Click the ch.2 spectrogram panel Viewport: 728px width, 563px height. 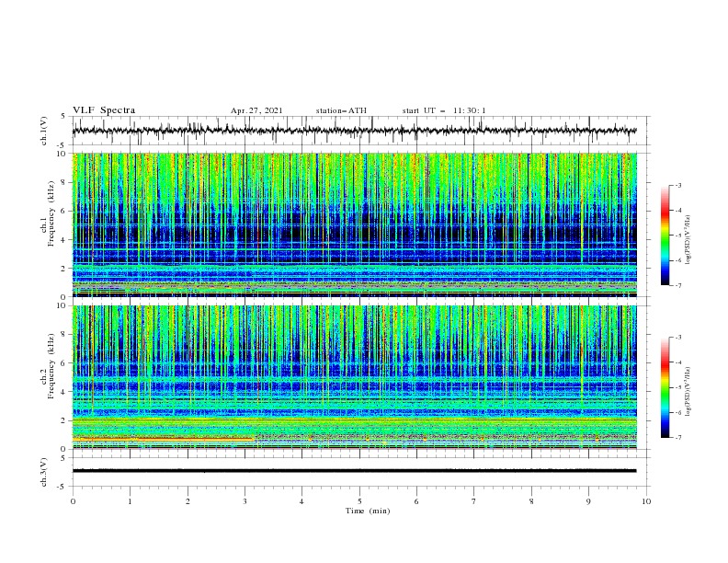pos(354,377)
